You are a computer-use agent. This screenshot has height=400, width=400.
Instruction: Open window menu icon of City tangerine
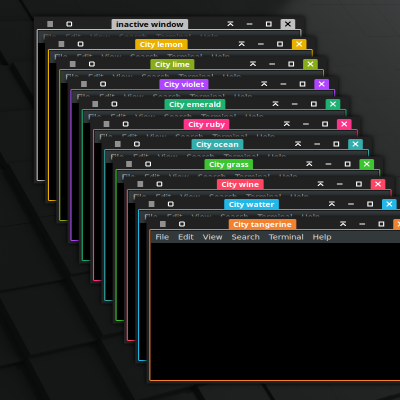click(x=163, y=224)
